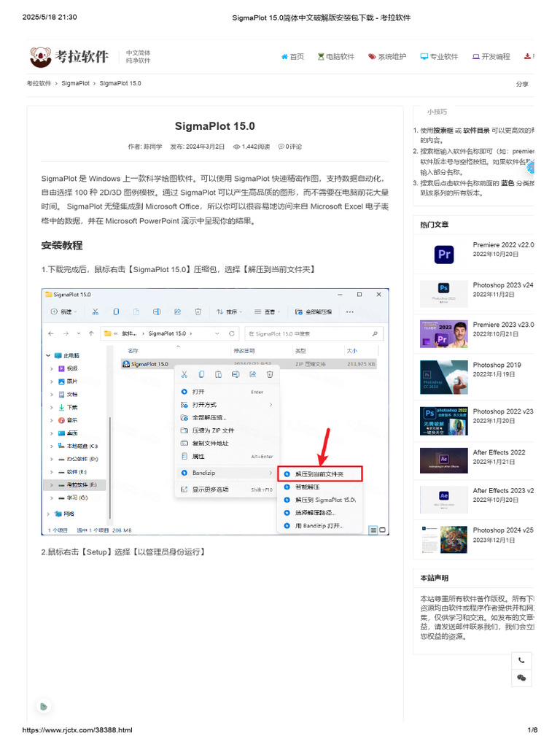The width and height of the screenshot is (560, 747).
Task: Go to 首页 in the site navigation
Action: (292, 57)
